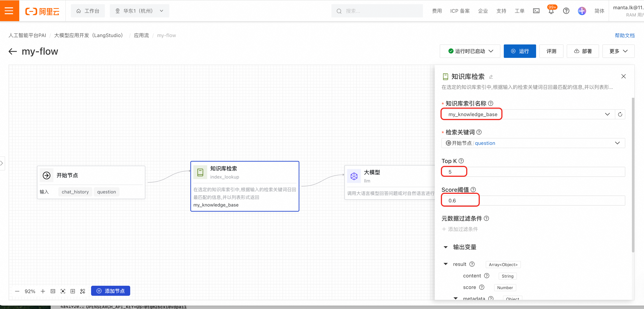Open the hamburger menu in top left
Image resolution: width=644 pixels, height=309 pixels.
click(x=9, y=11)
